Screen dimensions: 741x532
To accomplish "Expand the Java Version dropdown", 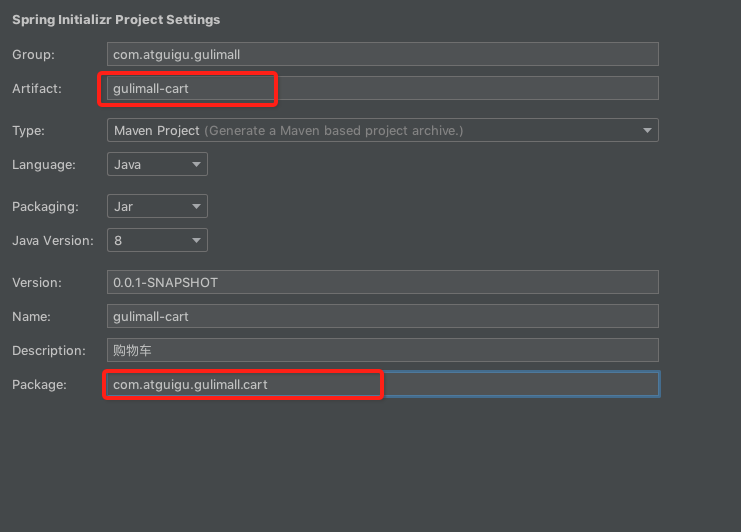I will click(157, 240).
